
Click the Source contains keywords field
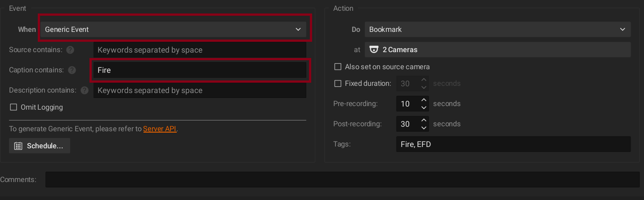tap(200, 50)
